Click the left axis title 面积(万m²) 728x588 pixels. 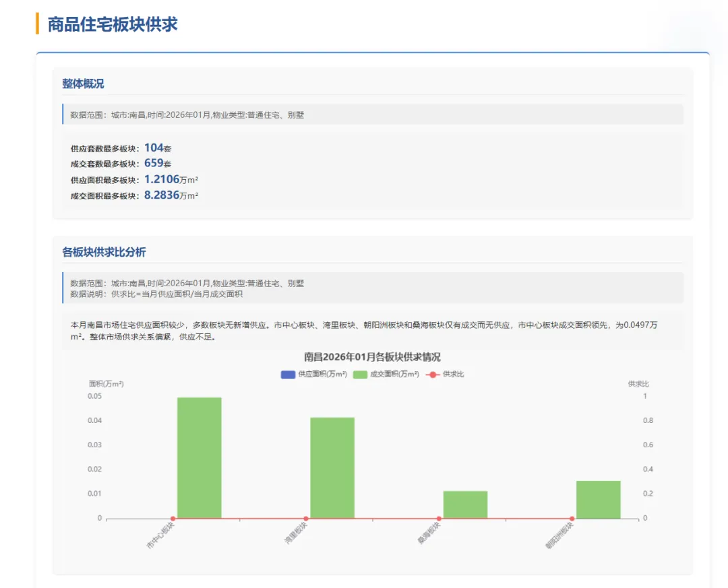tap(107, 384)
